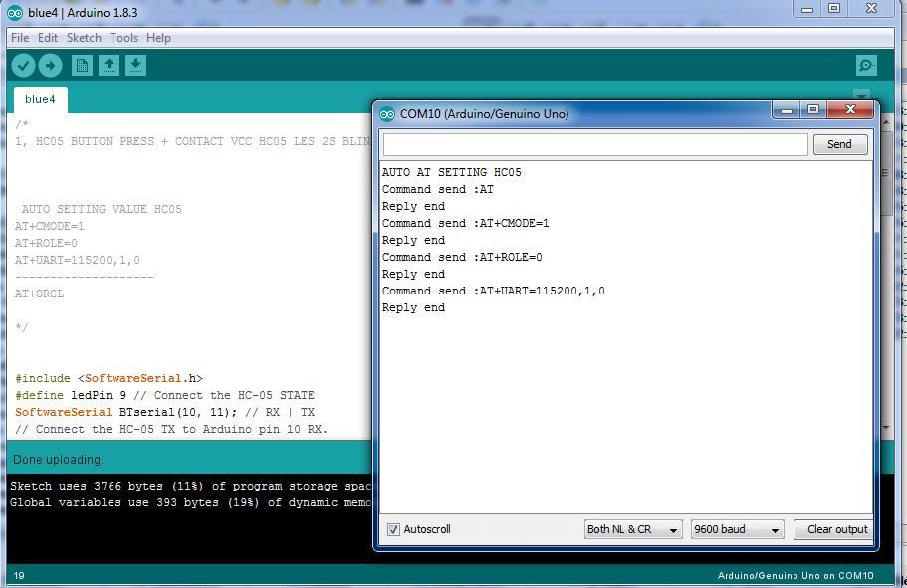The width and height of the screenshot is (907, 588).
Task: Click the 'Command send :AT+UART=115200,1,0' output line
Action: (x=494, y=291)
